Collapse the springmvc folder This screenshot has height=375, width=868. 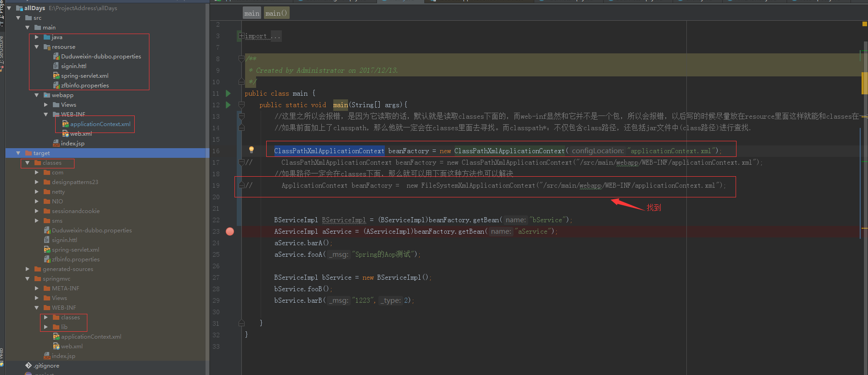click(x=27, y=278)
